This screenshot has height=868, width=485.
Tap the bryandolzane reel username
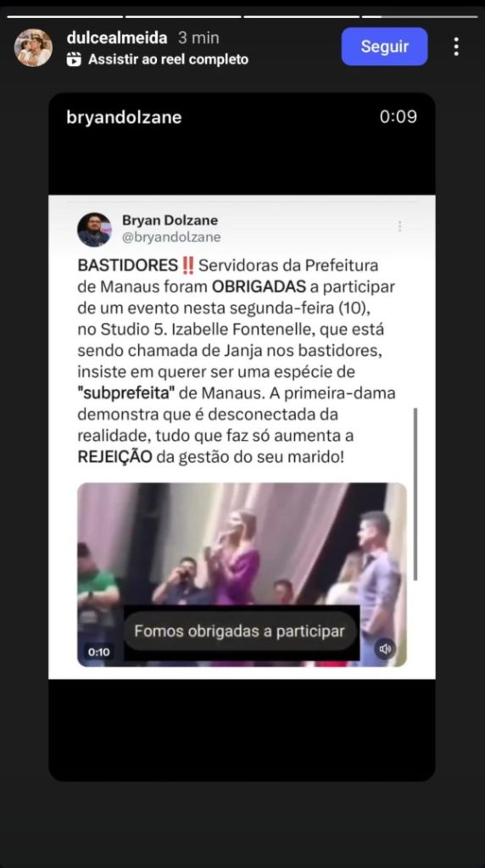point(124,117)
